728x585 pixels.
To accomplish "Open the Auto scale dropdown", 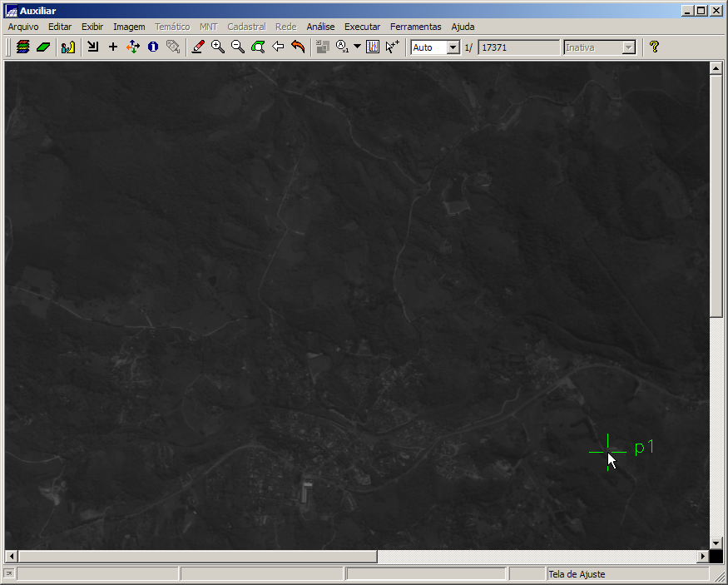I will pyautogui.click(x=453, y=47).
